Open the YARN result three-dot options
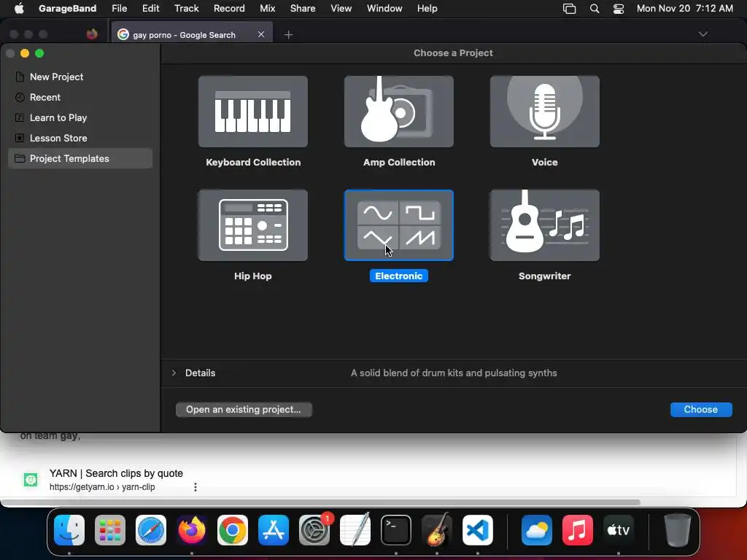The image size is (747, 560). point(196,486)
